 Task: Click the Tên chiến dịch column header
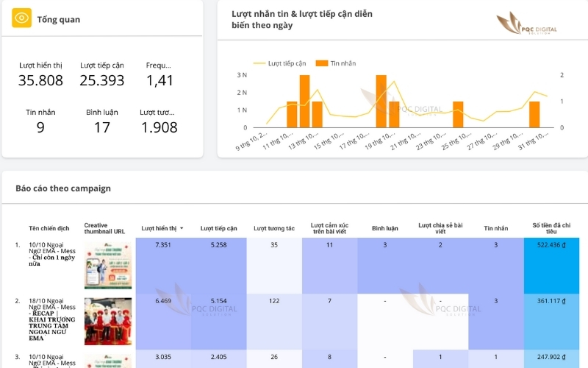49,228
